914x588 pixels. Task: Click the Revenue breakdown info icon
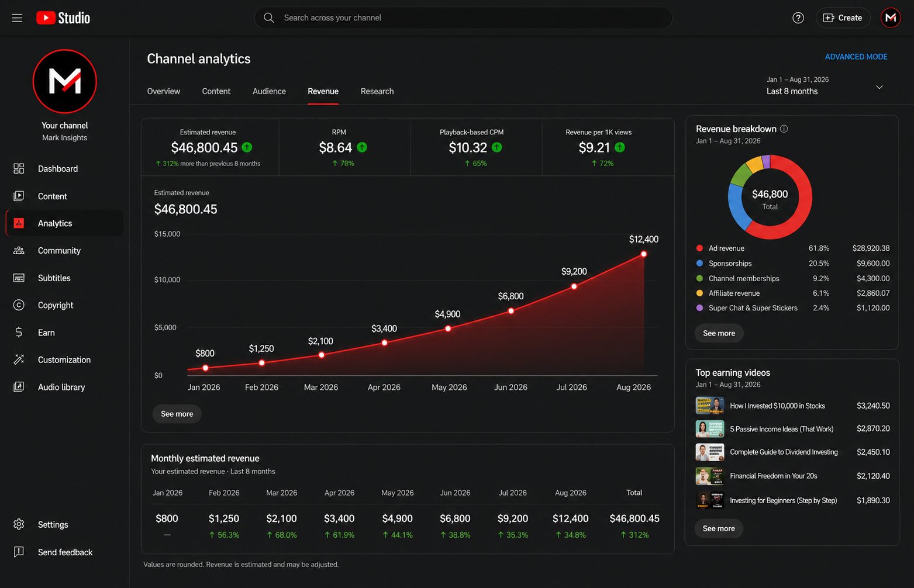(784, 129)
